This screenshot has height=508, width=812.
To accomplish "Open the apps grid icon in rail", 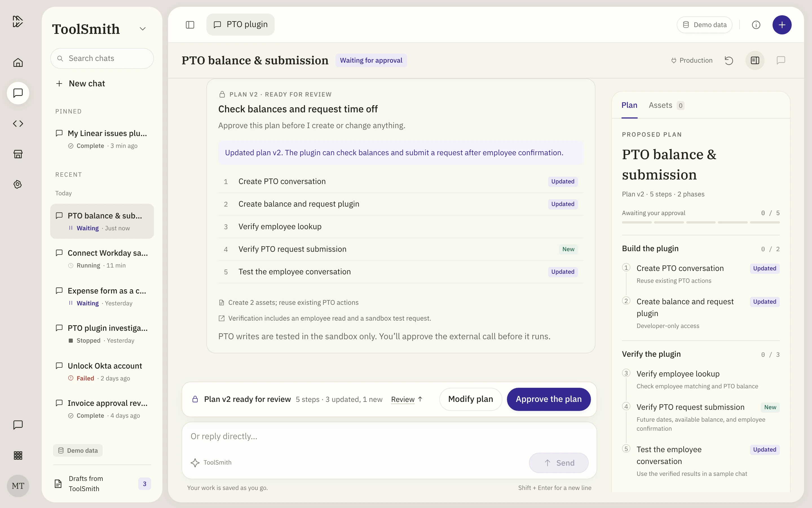I will (18, 456).
